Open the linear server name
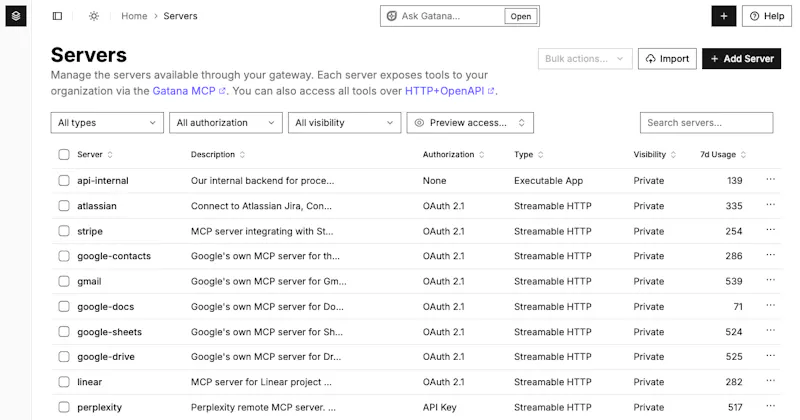Viewport: 800px width, 420px height. coord(89,382)
